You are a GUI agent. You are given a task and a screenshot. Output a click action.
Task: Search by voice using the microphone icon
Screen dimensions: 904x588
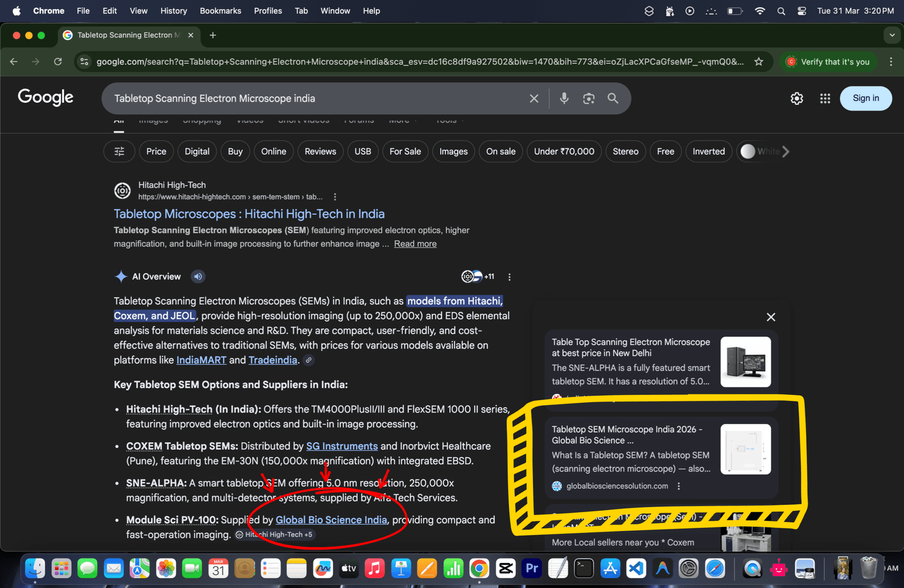point(564,98)
